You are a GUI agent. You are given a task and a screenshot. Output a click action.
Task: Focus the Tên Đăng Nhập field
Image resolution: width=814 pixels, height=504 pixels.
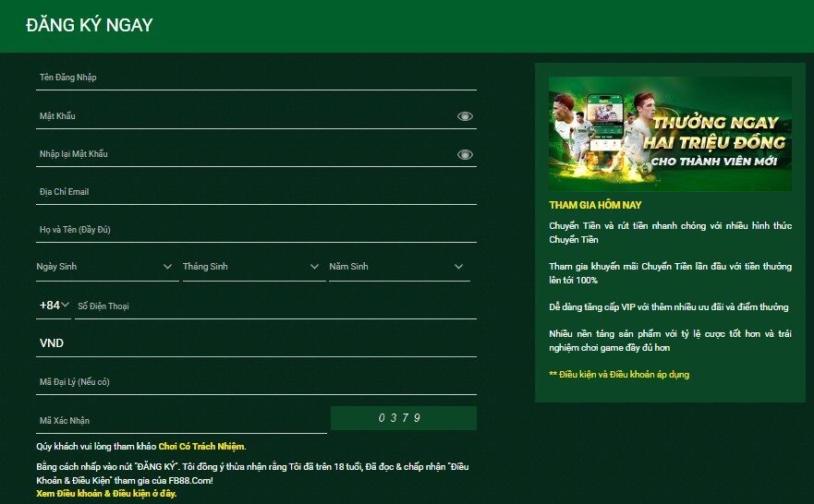point(256,78)
